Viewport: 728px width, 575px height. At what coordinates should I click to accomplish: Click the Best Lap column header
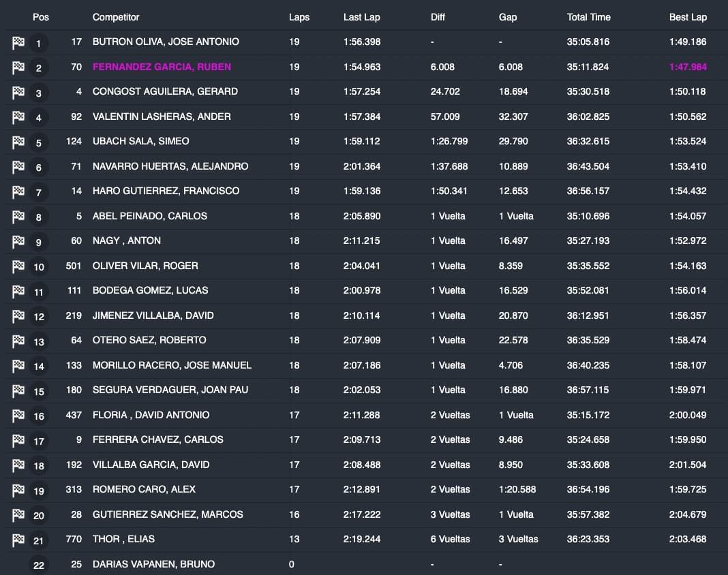coord(688,17)
